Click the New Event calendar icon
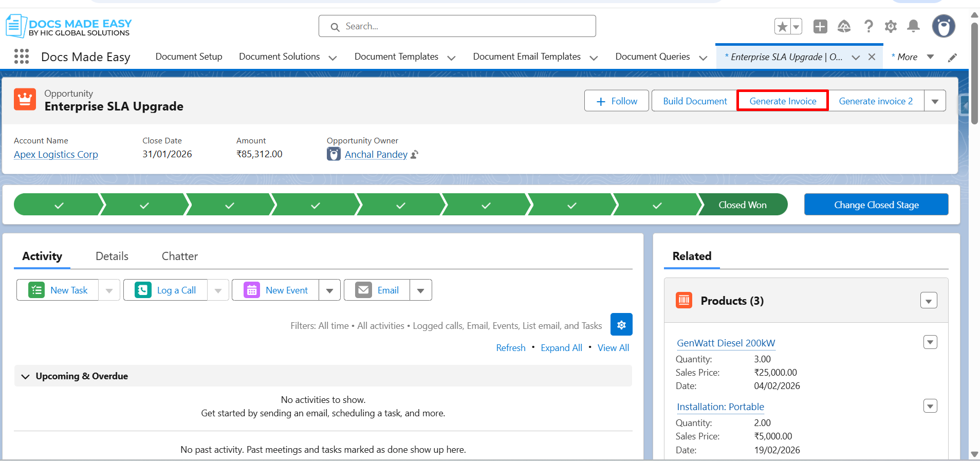 click(x=251, y=290)
